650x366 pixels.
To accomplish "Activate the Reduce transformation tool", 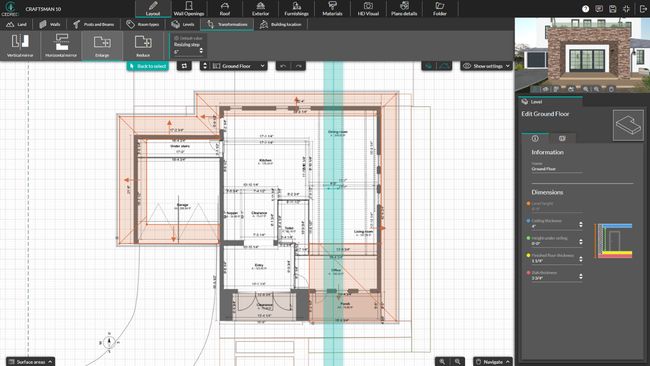I will (x=143, y=46).
